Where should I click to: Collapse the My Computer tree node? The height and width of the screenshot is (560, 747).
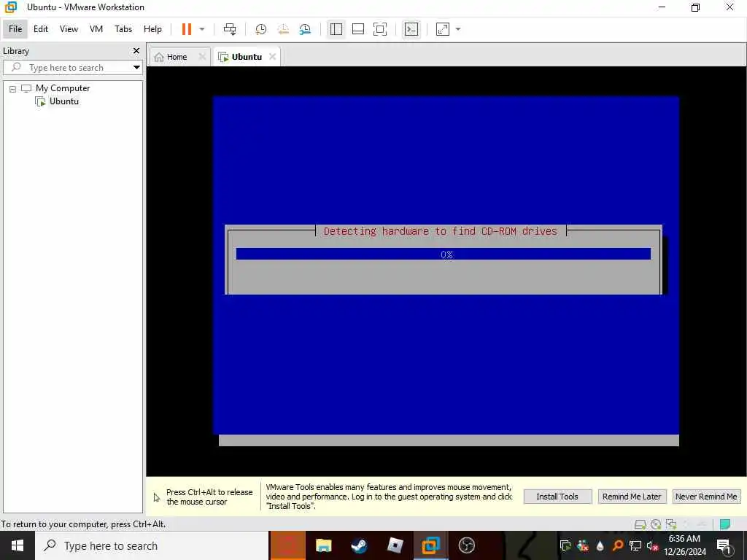[x=13, y=88]
